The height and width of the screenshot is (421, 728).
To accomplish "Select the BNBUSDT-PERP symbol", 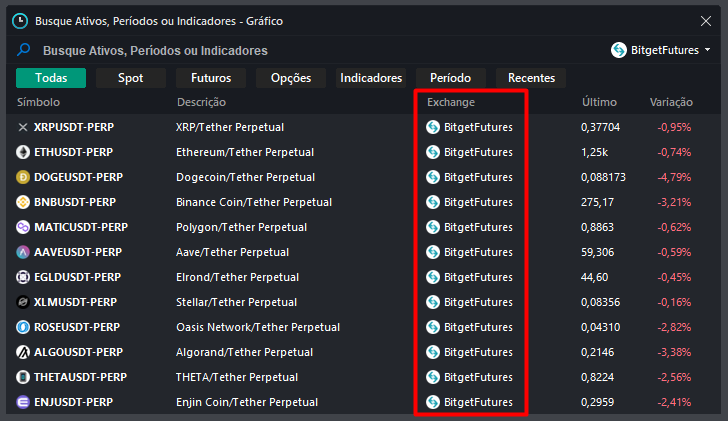I will click(x=75, y=202).
